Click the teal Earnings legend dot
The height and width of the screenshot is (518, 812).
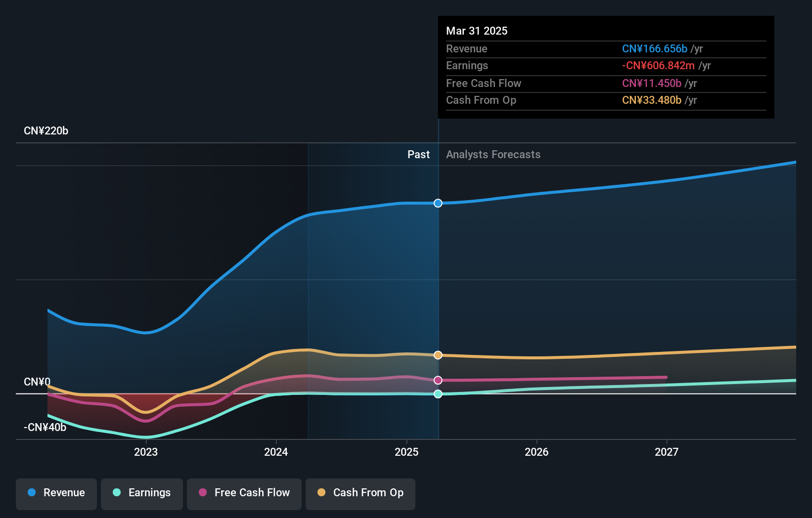(x=117, y=492)
